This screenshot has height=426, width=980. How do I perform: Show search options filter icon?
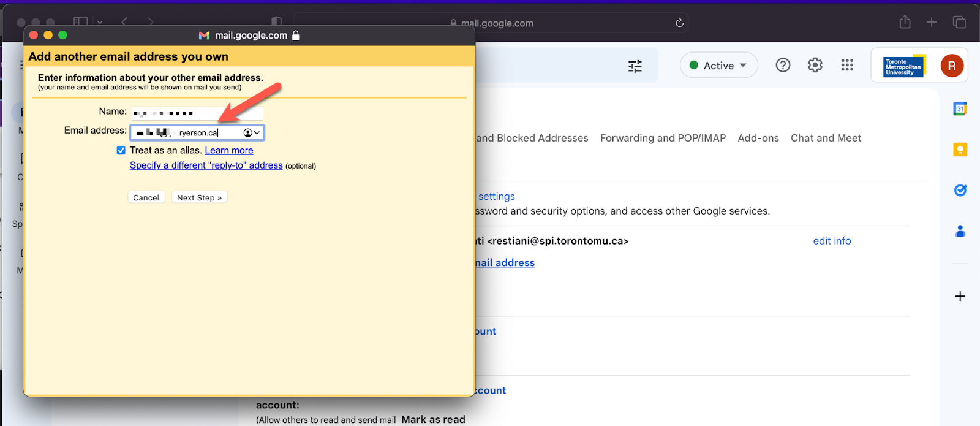pyautogui.click(x=635, y=66)
